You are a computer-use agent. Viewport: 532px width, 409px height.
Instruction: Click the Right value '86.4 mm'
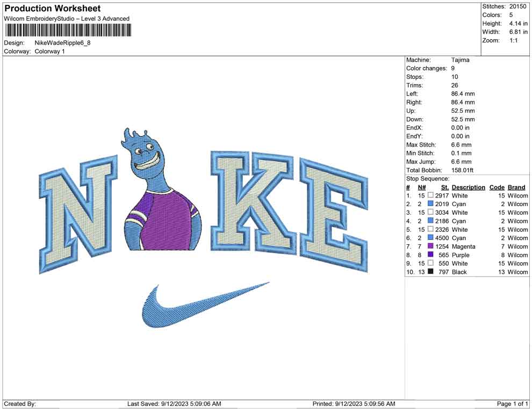coord(463,103)
